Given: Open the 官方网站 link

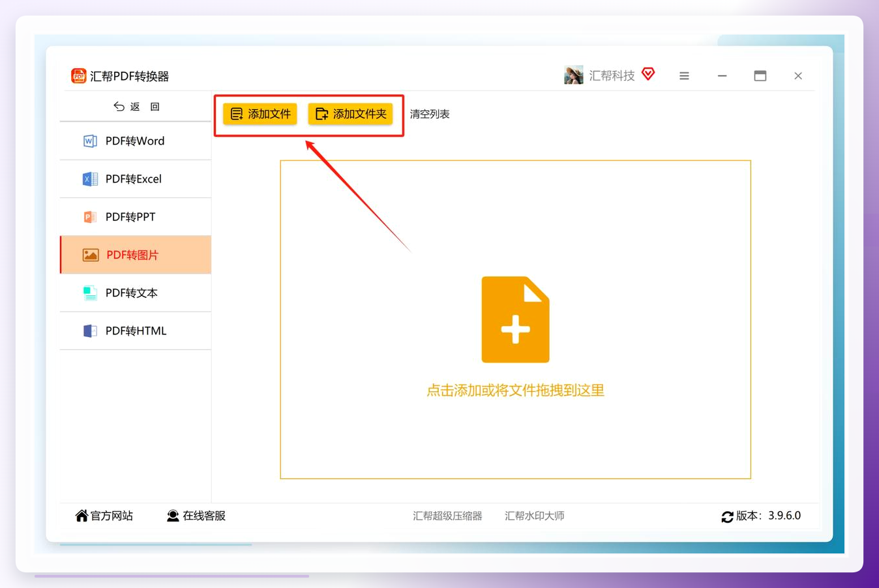Looking at the screenshot, I should (104, 516).
